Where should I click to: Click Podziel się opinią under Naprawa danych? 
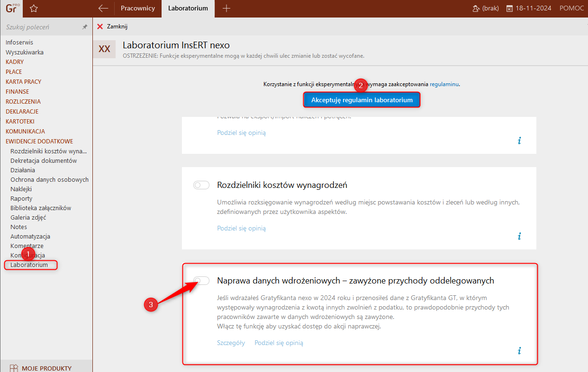click(x=279, y=343)
